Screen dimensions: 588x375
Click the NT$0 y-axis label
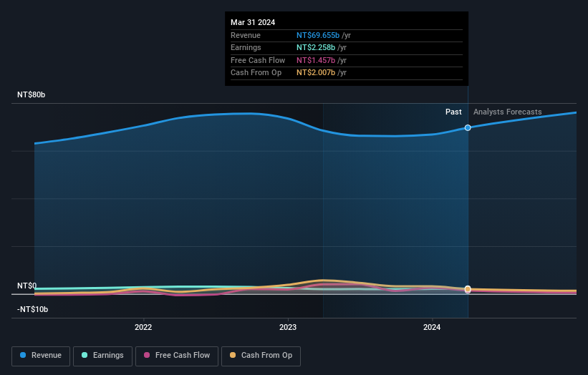[27, 286]
